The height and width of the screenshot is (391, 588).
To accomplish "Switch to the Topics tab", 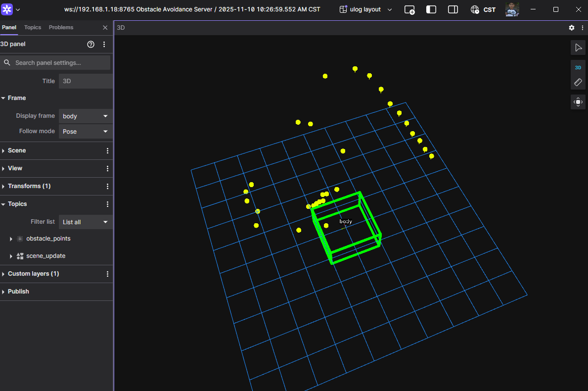I will [33, 27].
